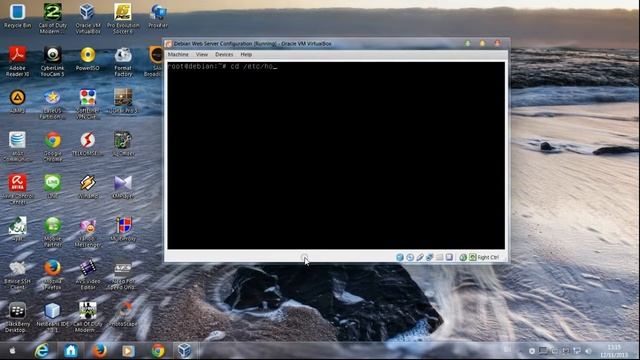
Task: Open the Machine menu in VirtualBox
Action: 178,54
